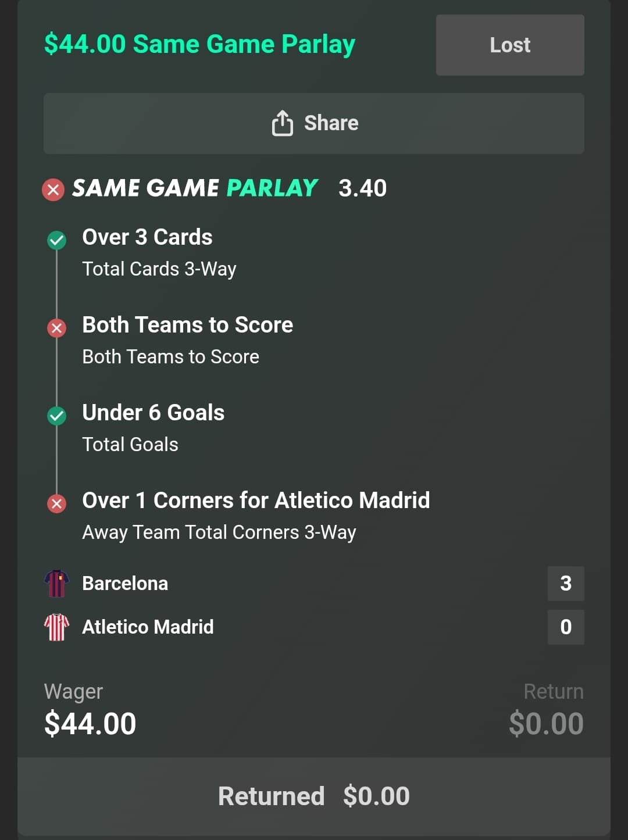Tap the Atletico Madrid team name
The height and width of the screenshot is (840, 628).
pyautogui.click(x=148, y=627)
